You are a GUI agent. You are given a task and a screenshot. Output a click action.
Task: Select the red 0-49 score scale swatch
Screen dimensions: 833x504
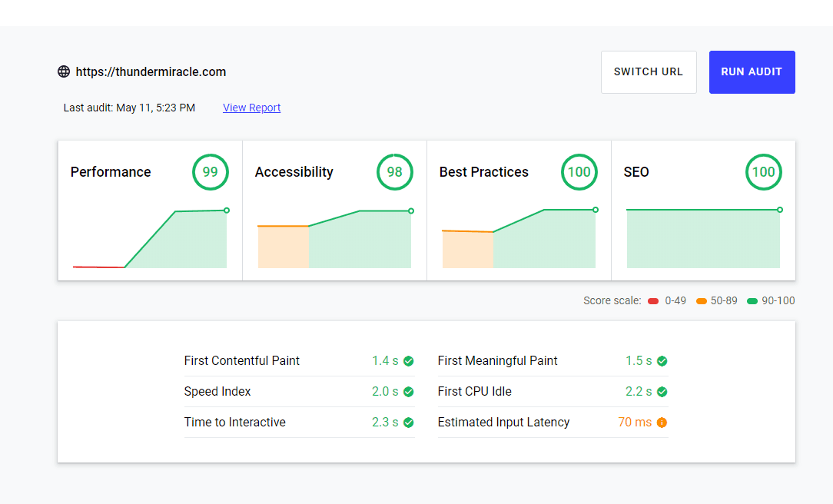[653, 301]
